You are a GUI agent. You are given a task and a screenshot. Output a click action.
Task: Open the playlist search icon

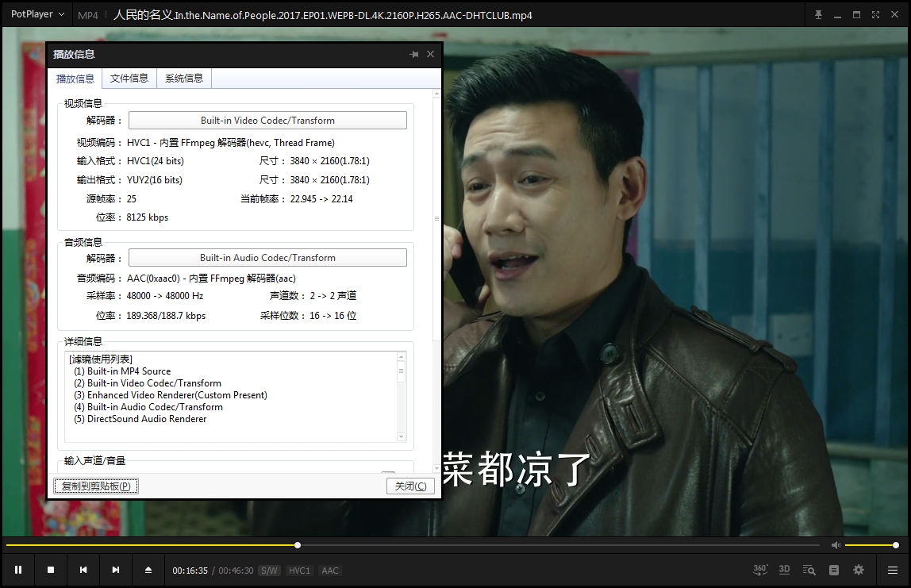809,570
